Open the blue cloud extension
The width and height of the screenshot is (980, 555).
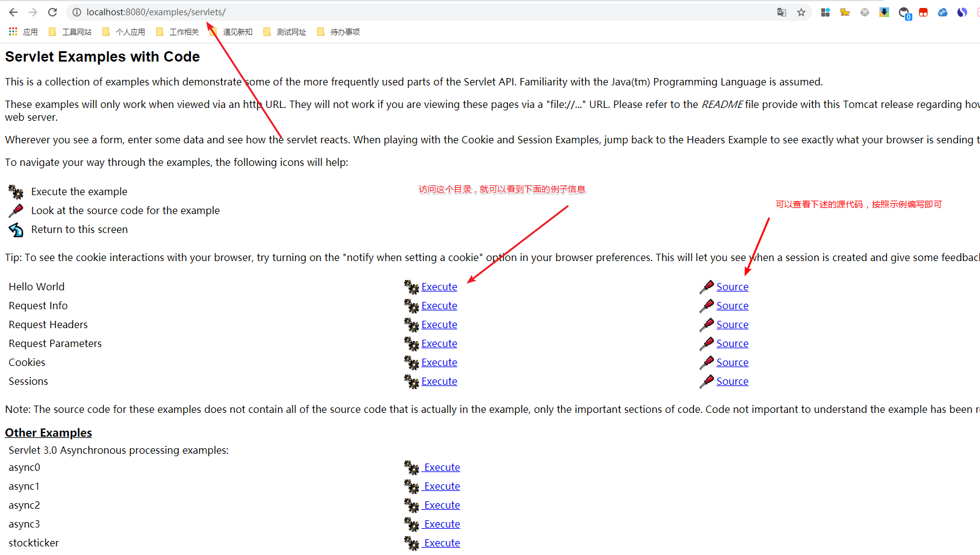[943, 12]
